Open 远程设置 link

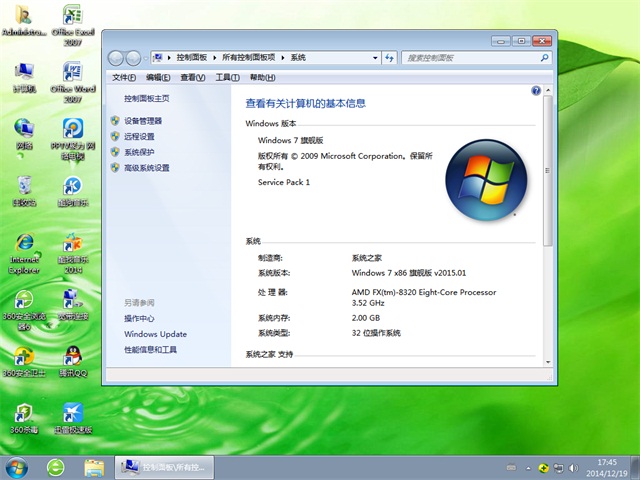click(139, 136)
